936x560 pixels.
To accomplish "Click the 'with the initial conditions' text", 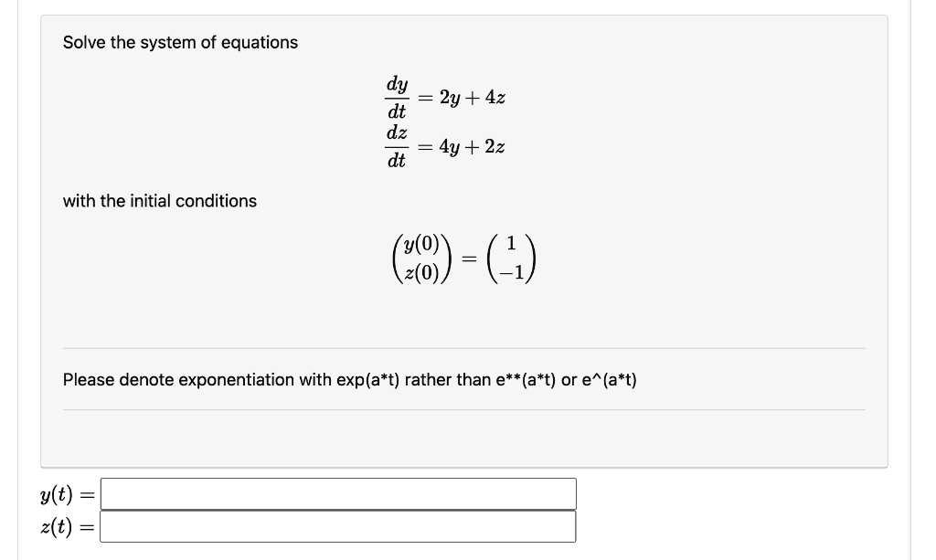I will [x=159, y=201].
